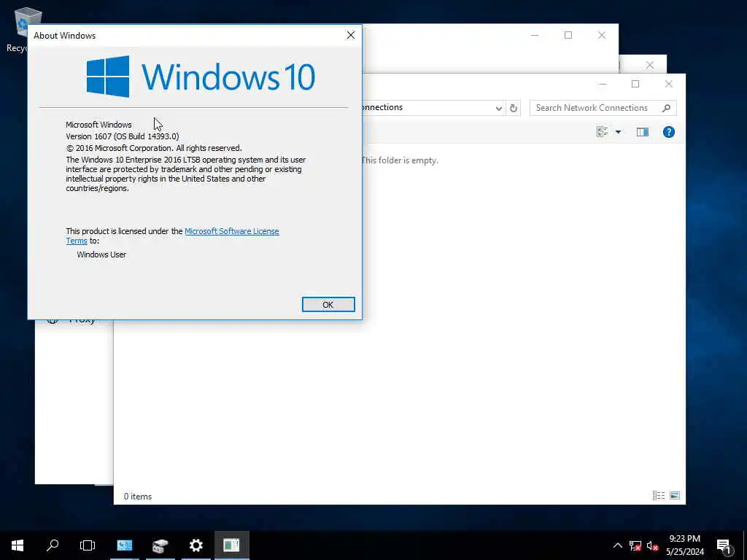Image resolution: width=747 pixels, height=560 pixels.
Task: Open taskbar Search magnifier
Action: (53, 545)
